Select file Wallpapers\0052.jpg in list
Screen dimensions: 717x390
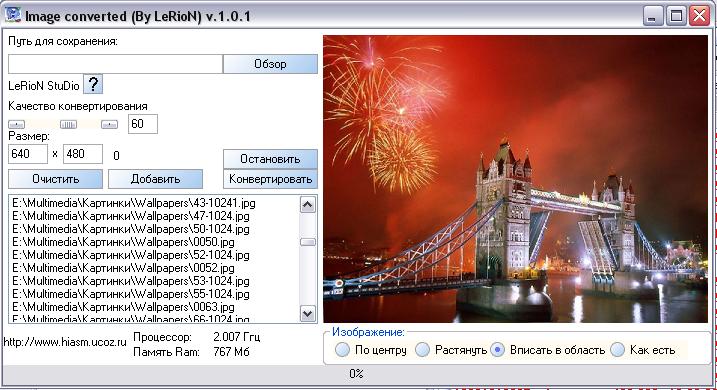point(123,268)
